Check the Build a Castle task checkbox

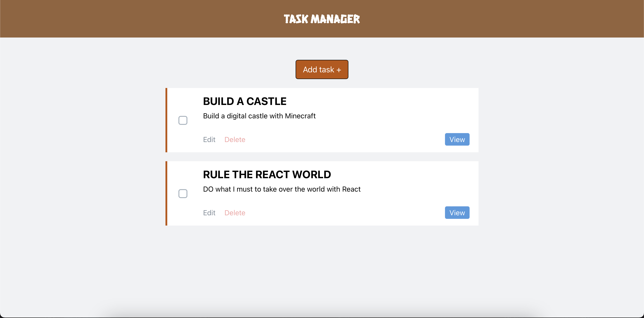(x=183, y=120)
